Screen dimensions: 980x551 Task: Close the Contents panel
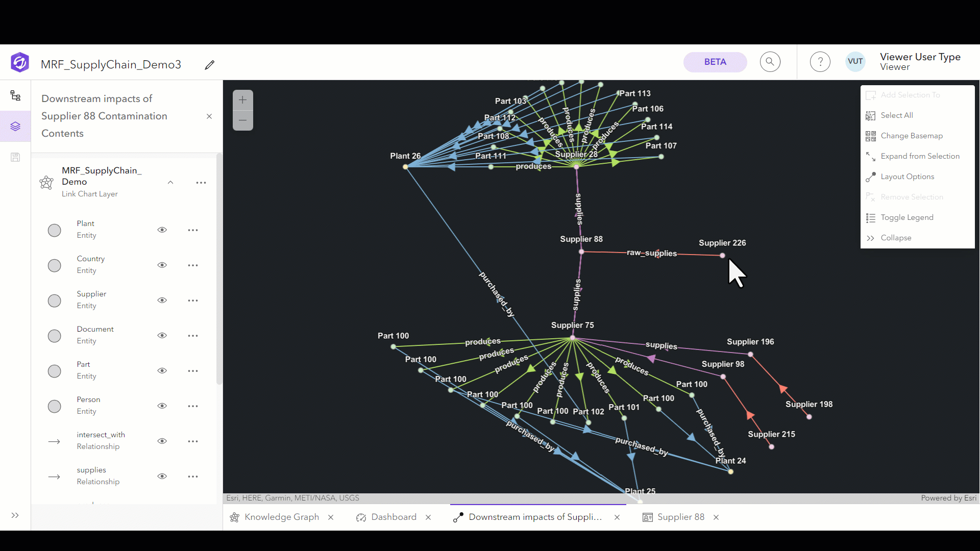tap(209, 116)
